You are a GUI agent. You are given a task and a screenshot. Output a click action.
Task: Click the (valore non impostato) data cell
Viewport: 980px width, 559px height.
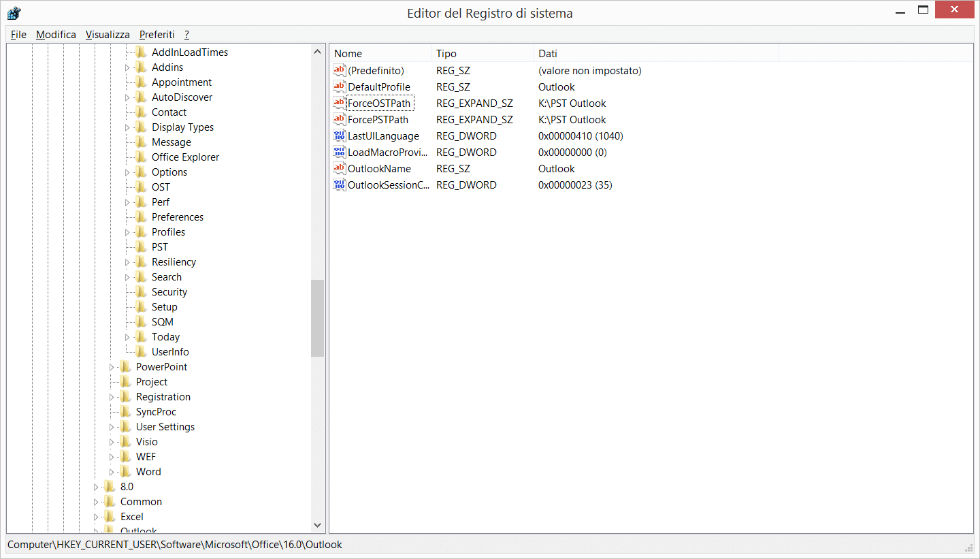pos(590,71)
